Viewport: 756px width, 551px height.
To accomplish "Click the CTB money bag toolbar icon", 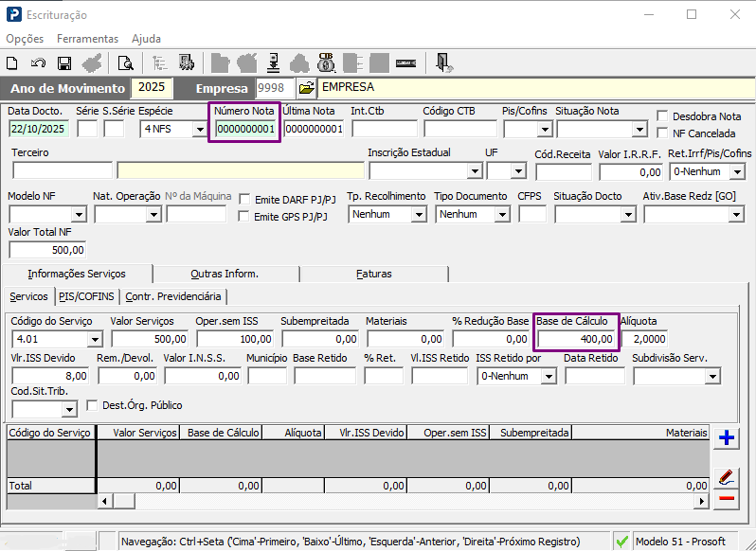I will tap(327, 63).
